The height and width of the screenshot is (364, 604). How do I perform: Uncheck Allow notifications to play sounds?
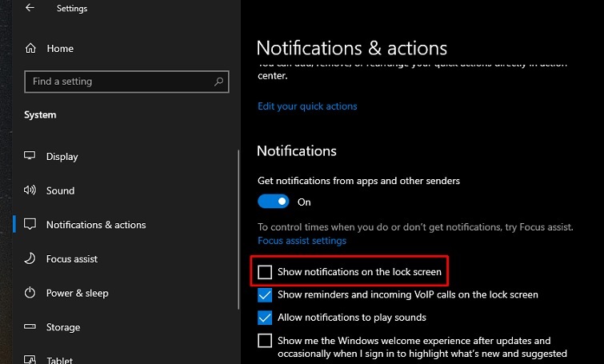pyautogui.click(x=265, y=318)
